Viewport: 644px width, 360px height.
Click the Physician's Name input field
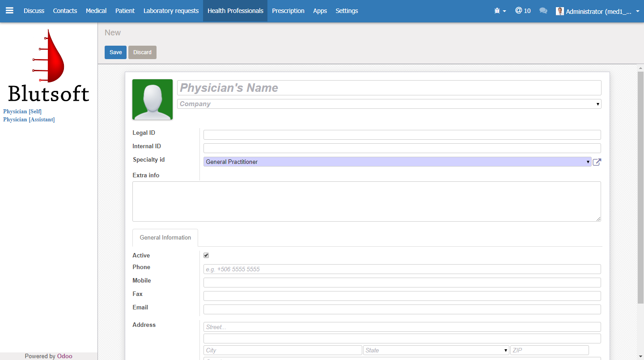[389, 88]
